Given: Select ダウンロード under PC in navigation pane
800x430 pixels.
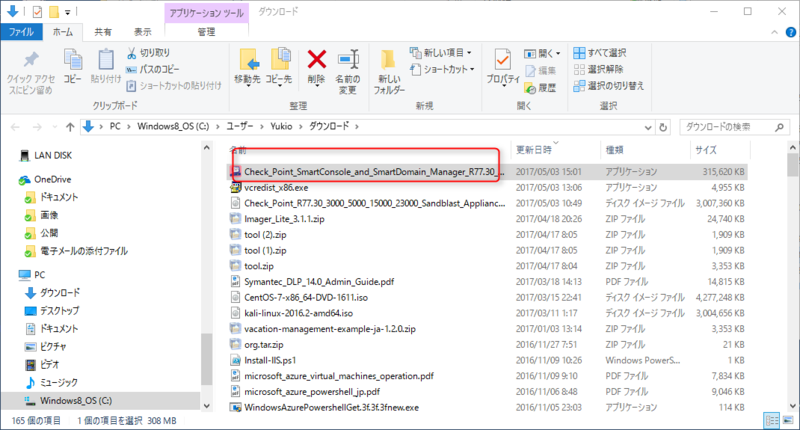Looking at the screenshot, I should (x=60, y=293).
